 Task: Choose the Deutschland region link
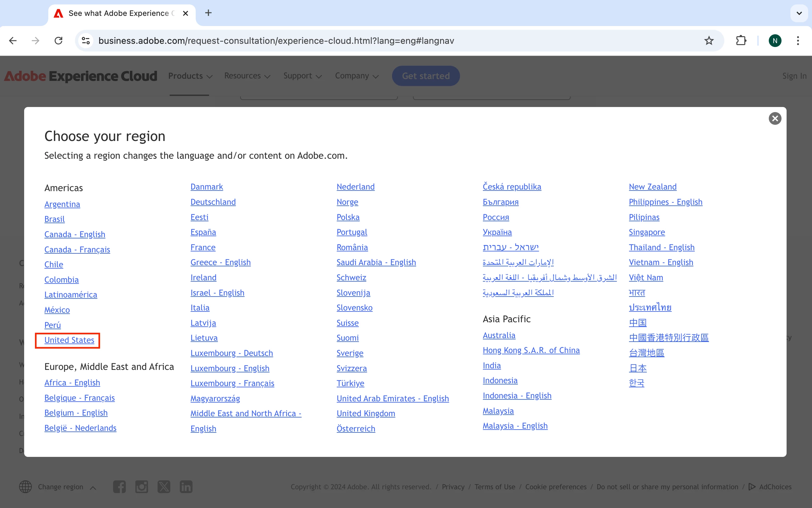[x=213, y=202]
